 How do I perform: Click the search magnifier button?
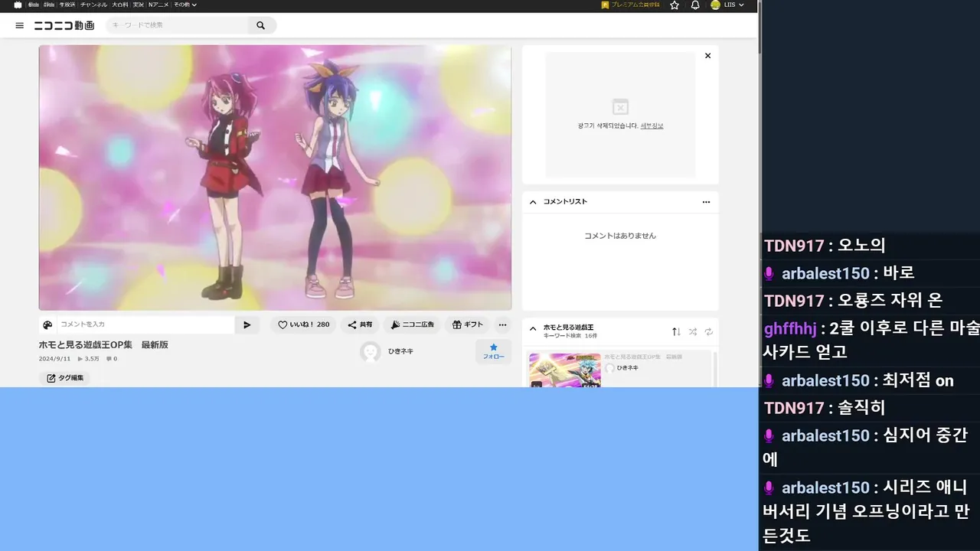coord(261,25)
